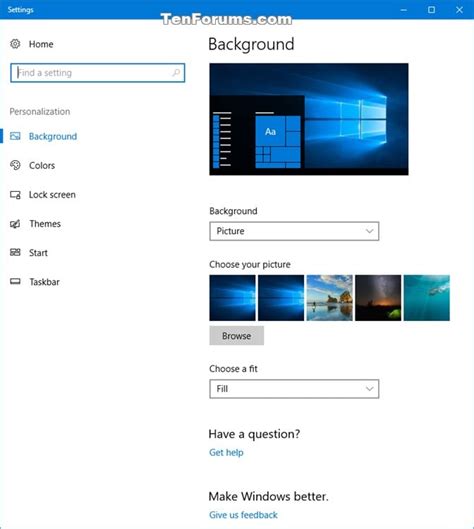Focus the Find a setting search box
474x529 pixels.
[x=97, y=73]
